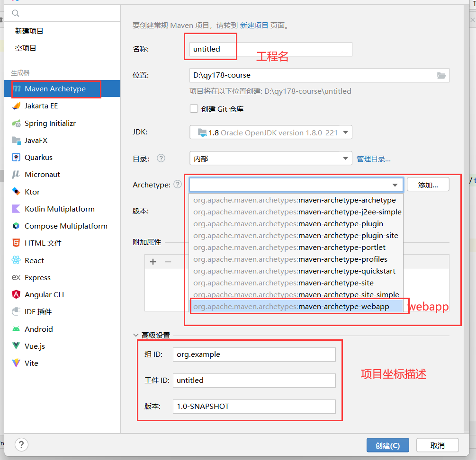Remove property with minus icon
This screenshot has width=476, height=460.
click(x=168, y=261)
